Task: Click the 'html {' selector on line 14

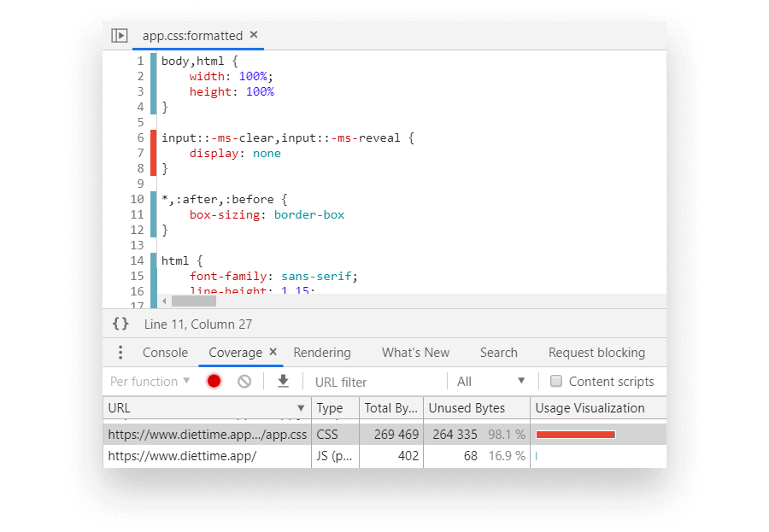Action: (182, 260)
